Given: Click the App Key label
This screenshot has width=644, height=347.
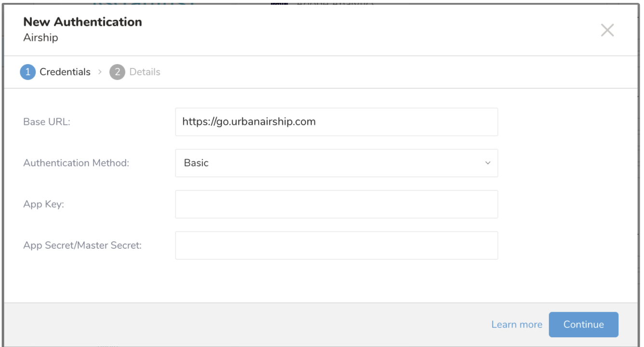Looking at the screenshot, I should pos(43,204).
